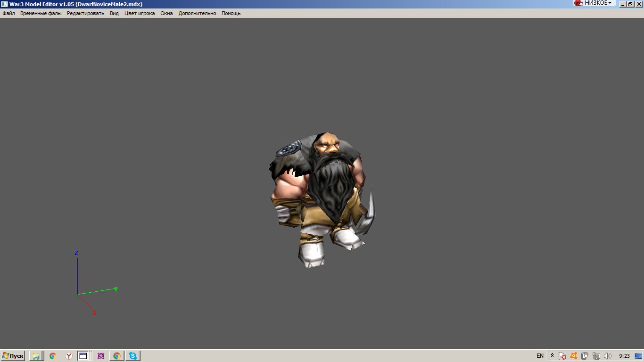Image resolution: width=644 pixels, height=362 pixels.
Task: Open the Редактировать menu
Action: [x=85, y=13]
